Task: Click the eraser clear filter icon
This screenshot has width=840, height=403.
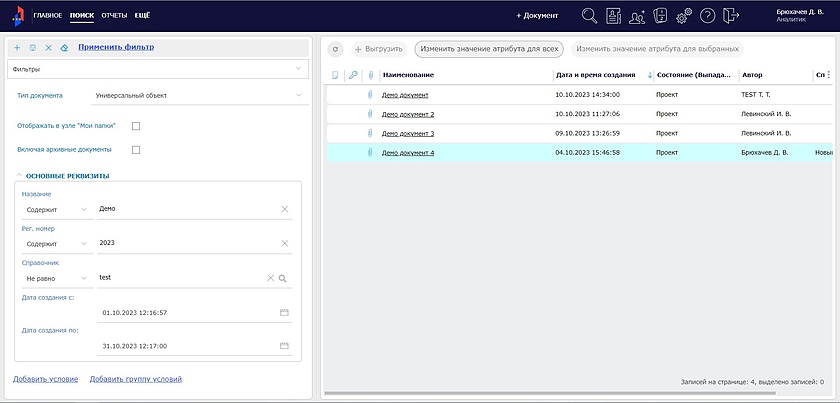Action: point(65,48)
